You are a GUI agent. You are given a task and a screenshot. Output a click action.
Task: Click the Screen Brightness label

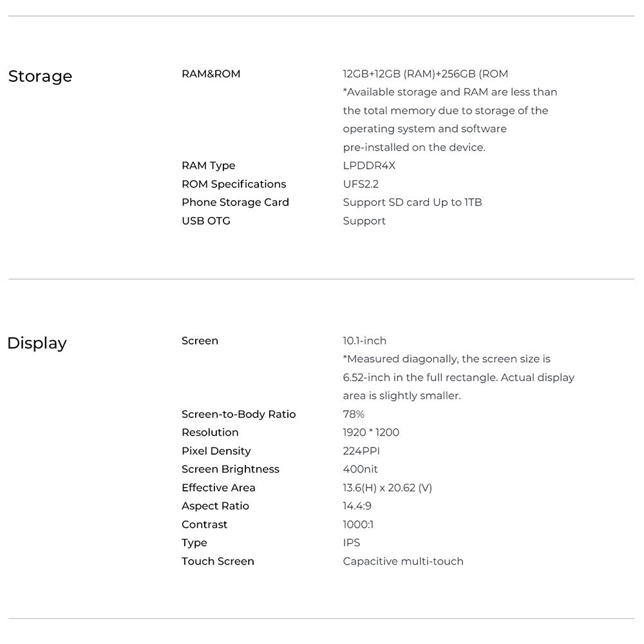pos(230,469)
